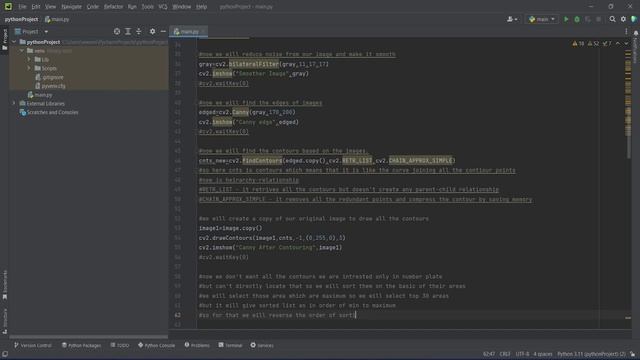Toggle the Project tool window sidebar button
Screen dimensions: 640x360
pyautogui.click(x=4, y=40)
